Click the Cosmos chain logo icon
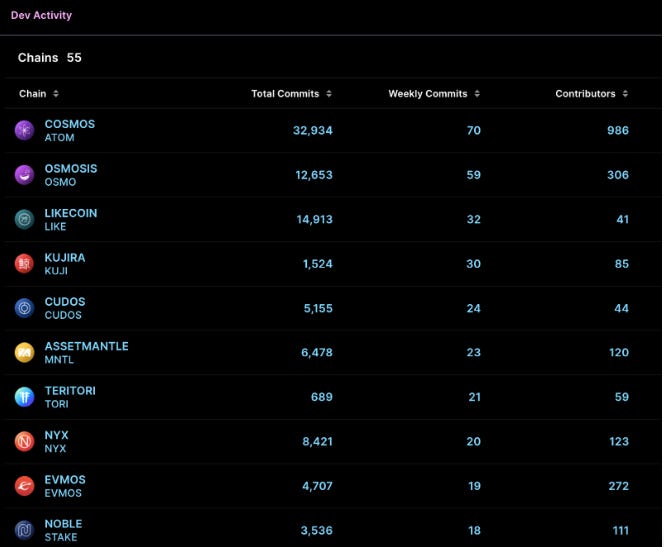The width and height of the screenshot is (664, 547). (25, 130)
